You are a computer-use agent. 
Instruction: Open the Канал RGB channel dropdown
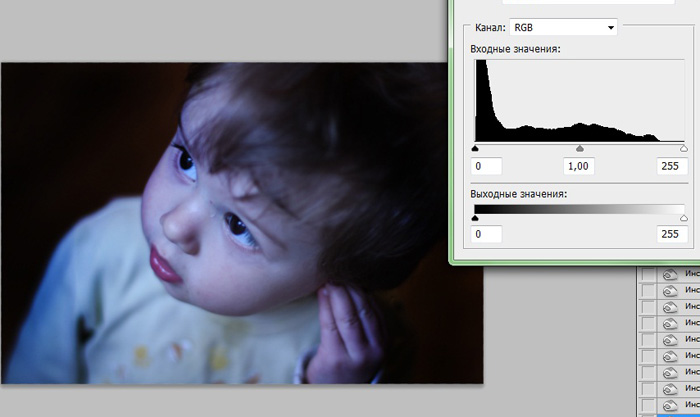tap(563, 28)
